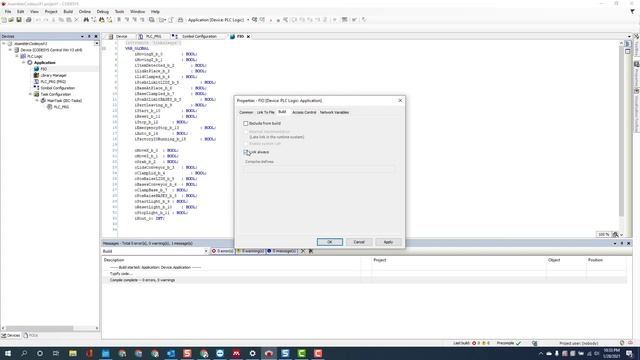
Task: Open the editor zoom level dropdown
Action: point(621,235)
